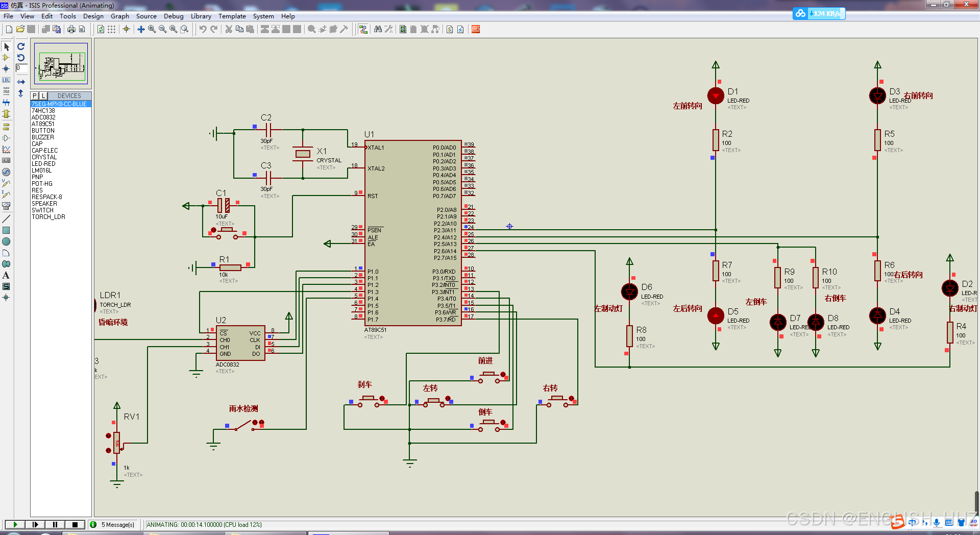The image size is (980, 535).
Task: Click the P pick devices button
Action: coord(35,95)
